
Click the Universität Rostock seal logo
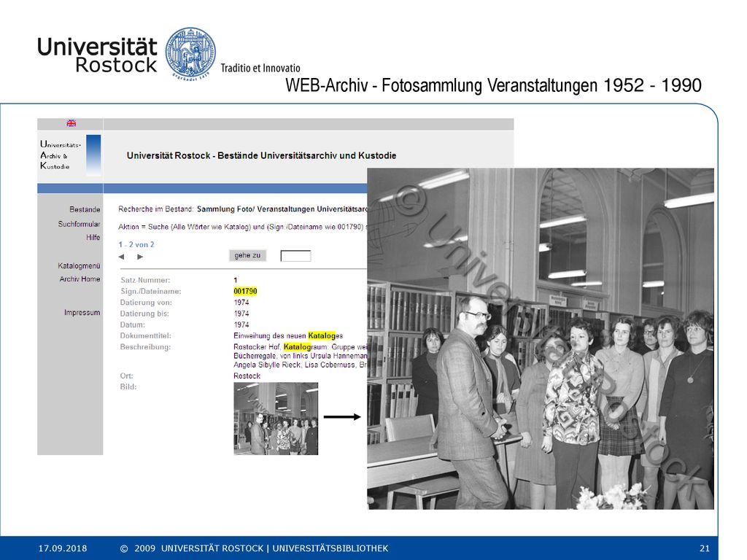[190, 52]
